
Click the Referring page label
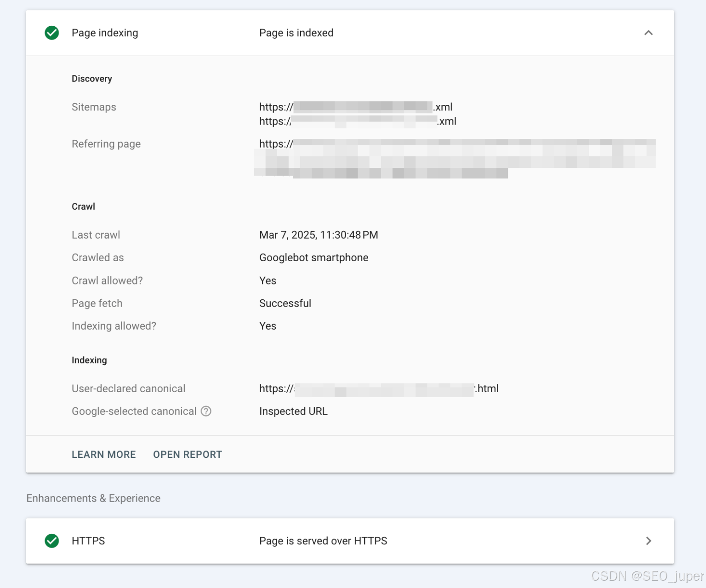coord(106,144)
